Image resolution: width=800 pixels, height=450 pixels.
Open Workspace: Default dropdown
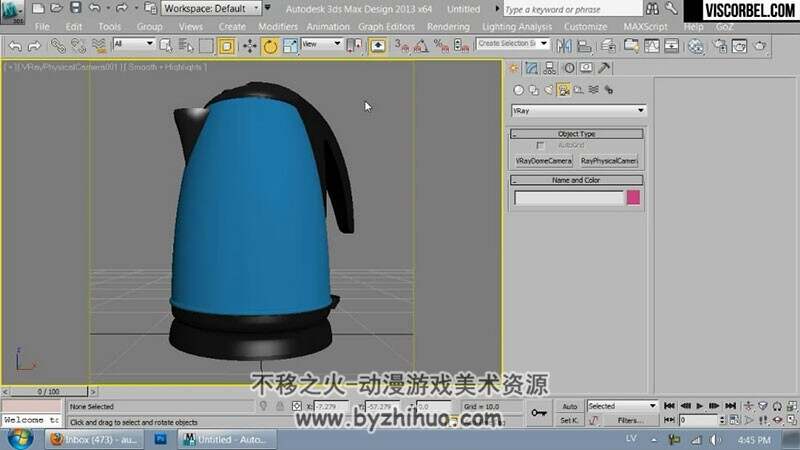pyautogui.click(x=212, y=8)
